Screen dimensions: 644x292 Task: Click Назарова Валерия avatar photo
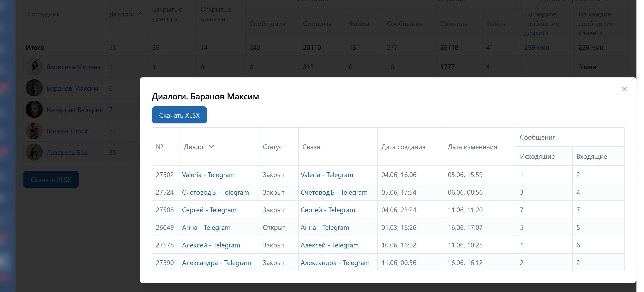[x=34, y=109]
